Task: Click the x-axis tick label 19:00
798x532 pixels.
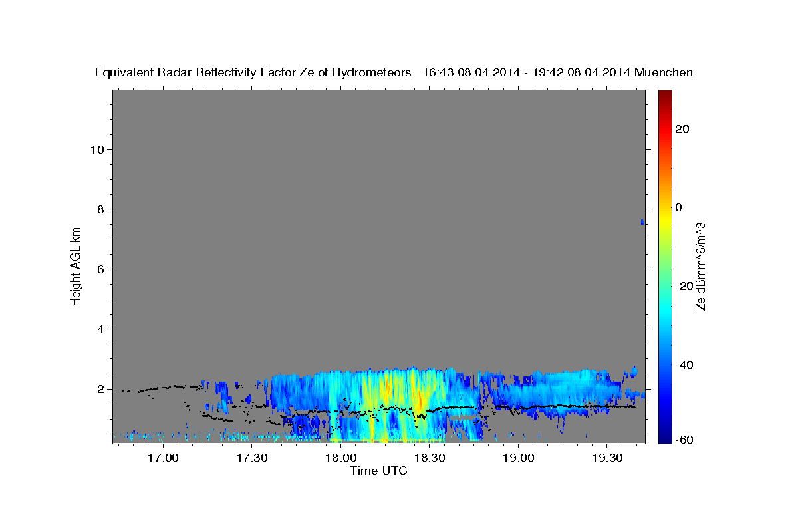Action: 518,458
